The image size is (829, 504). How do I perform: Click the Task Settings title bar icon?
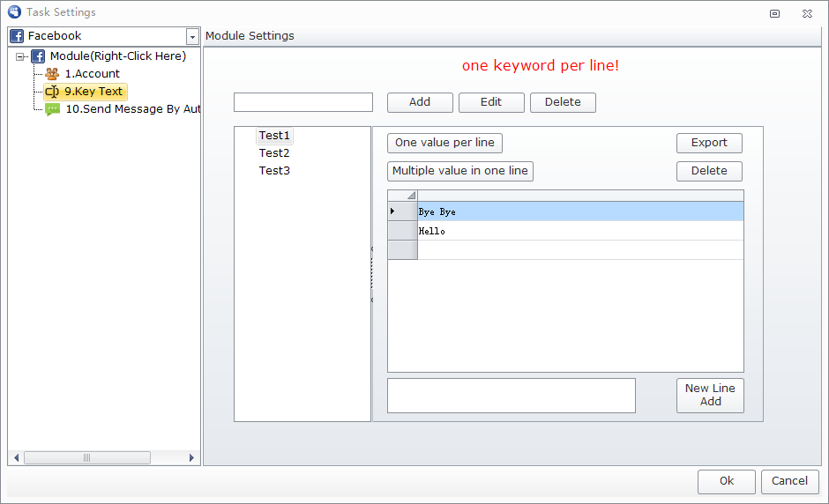[x=13, y=12]
